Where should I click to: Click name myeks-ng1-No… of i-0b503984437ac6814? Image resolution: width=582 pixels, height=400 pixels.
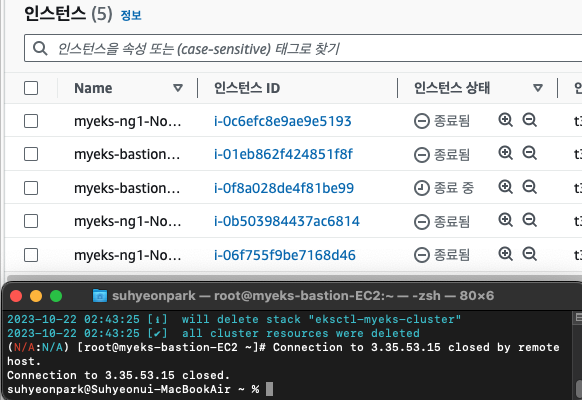pyautogui.click(x=128, y=222)
